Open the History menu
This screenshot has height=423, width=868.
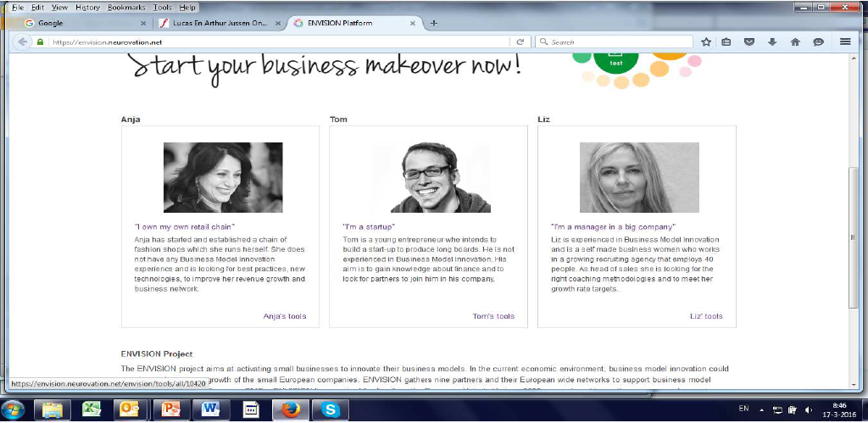[x=87, y=8]
